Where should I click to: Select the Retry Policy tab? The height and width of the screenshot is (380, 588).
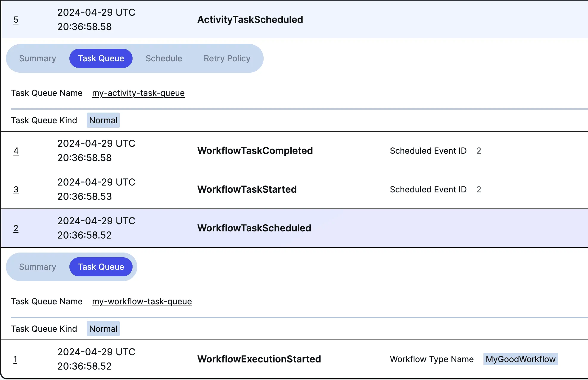227,58
